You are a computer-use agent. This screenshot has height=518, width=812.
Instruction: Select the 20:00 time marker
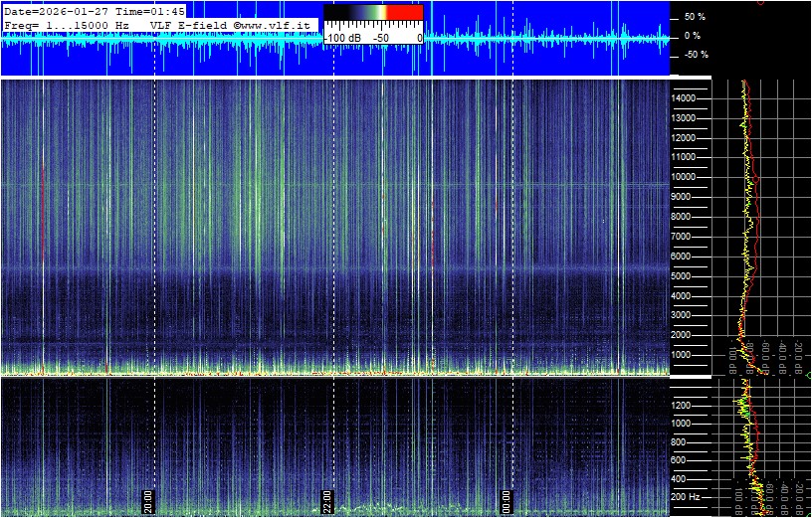tap(148, 500)
